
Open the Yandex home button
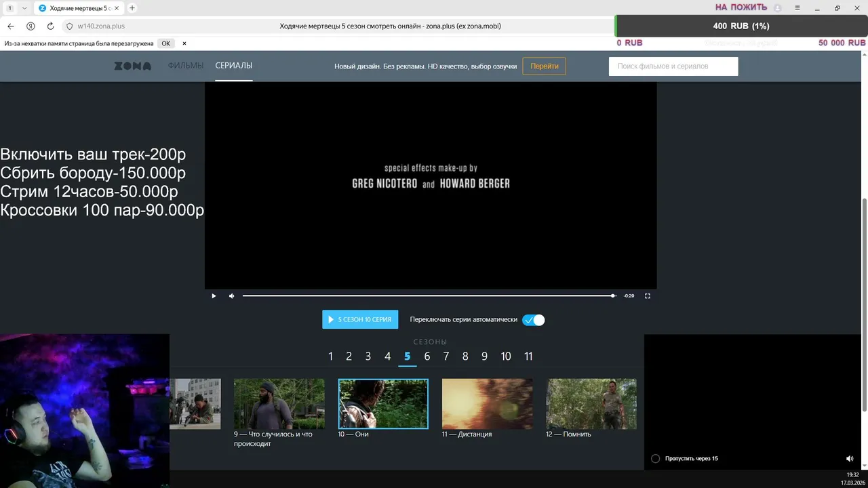click(31, 26)
